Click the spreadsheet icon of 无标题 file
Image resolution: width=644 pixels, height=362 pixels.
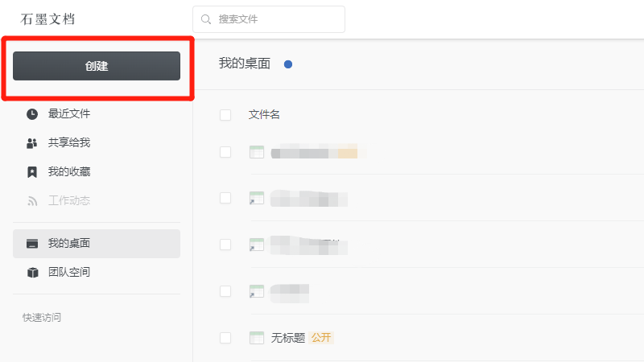[x=257, y=338]
